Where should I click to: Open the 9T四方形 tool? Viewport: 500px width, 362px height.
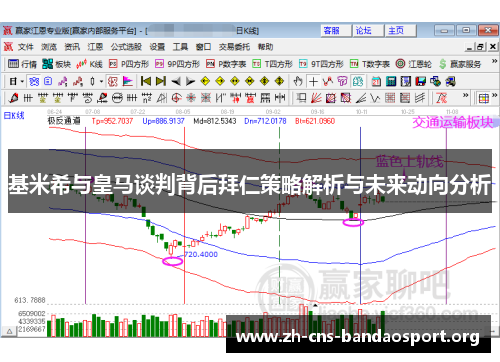(321, 64)
